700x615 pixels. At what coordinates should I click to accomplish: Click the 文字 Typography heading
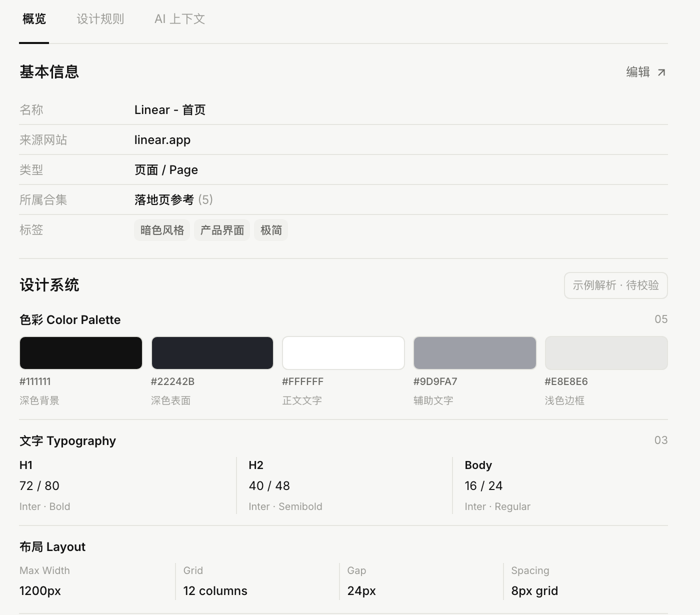(67, 441)
